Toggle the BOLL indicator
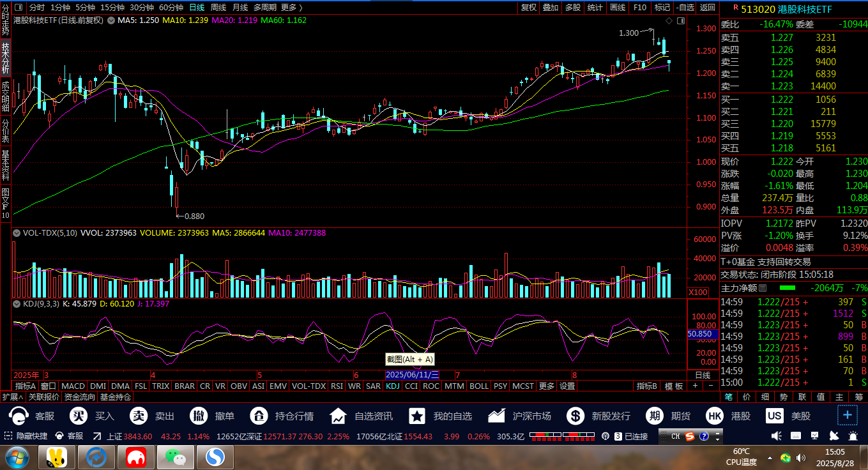 pos(479,386)
